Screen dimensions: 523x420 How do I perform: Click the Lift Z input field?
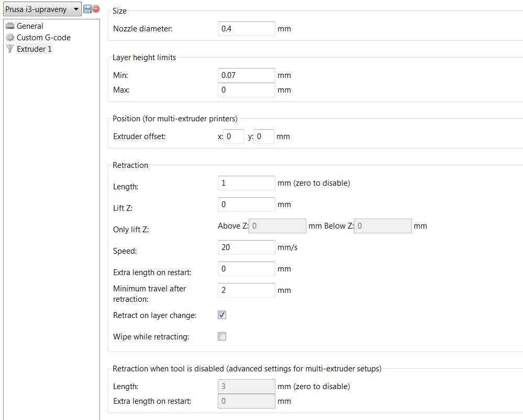tap(246, 205)
